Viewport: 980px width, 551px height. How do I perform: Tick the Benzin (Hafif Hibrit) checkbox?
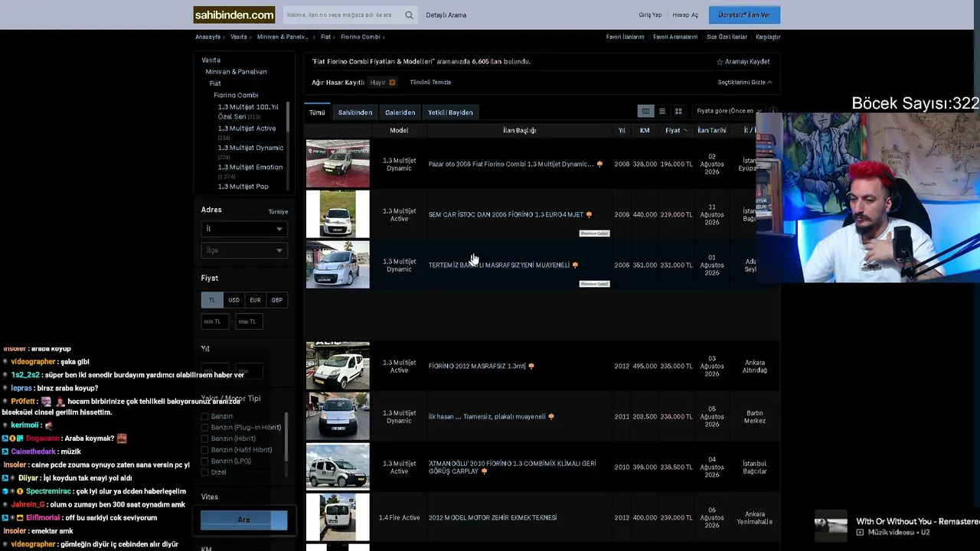coord(204,450)
